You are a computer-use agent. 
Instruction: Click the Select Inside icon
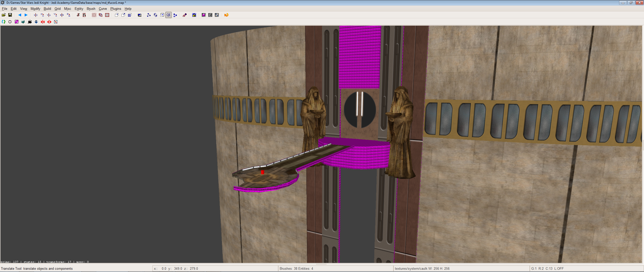85,15
